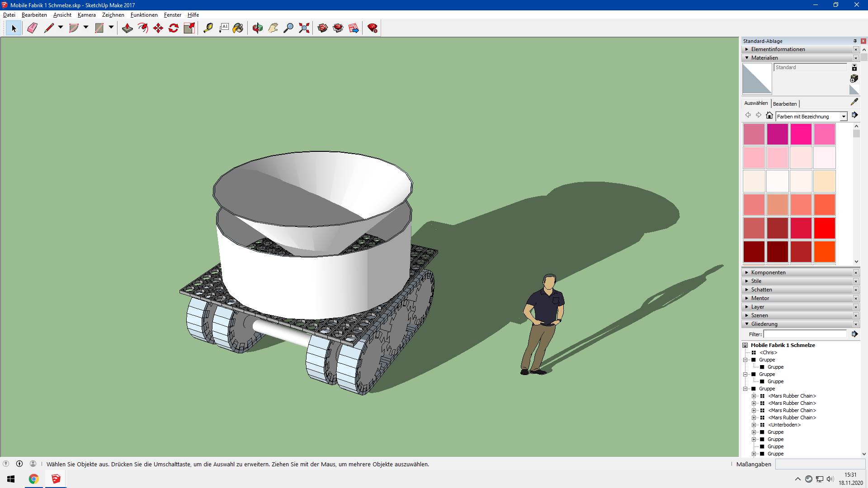Select the Chris component in outliner
868x488 pixels.
pos(768,352)
